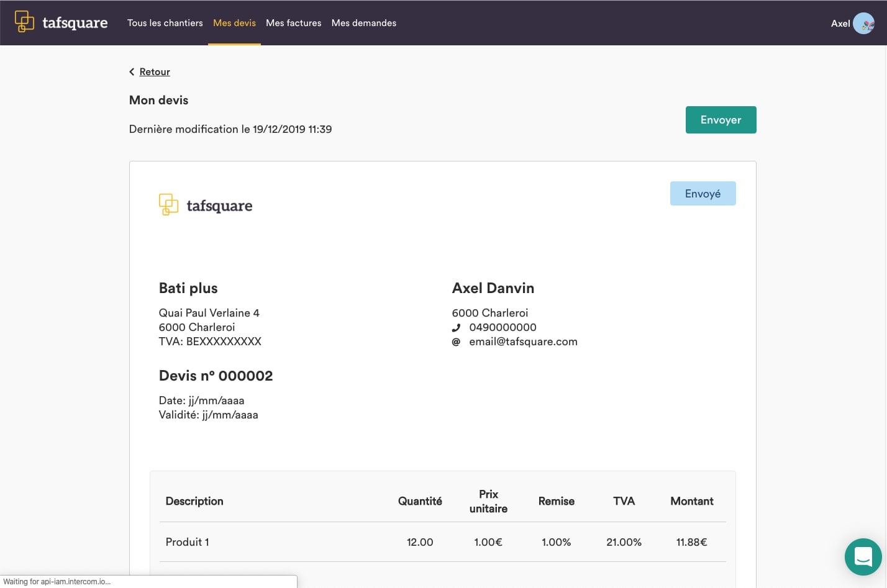Click the Date: jj/mm/aaaa field
The height and width of the screenshot is (588, 887).
[202, 400]
